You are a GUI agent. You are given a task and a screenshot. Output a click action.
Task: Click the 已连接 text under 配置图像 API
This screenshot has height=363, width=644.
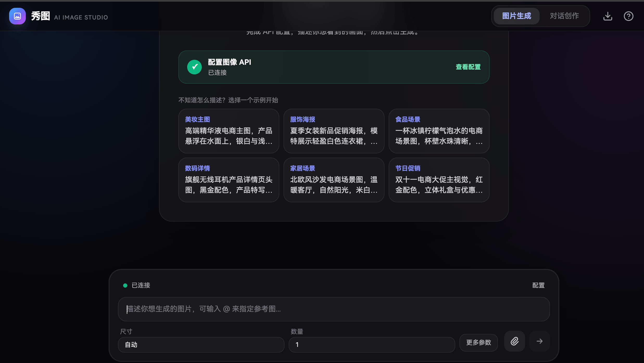pyautogui.click(x=217, y=73)
